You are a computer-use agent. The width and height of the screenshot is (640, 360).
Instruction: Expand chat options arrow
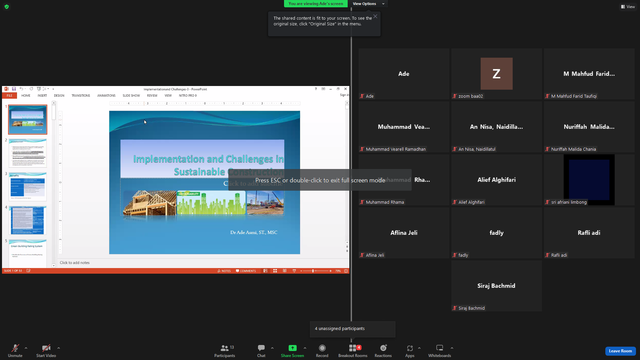[x=272, y=348]
